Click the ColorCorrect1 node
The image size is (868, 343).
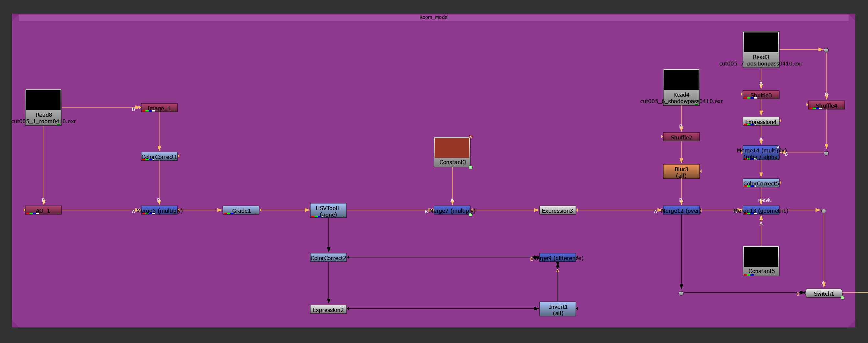[x=159, y=157]
